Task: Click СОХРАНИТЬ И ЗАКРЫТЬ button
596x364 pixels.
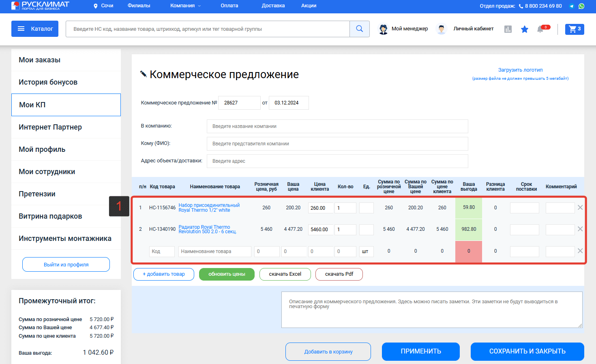Action: click(527, 351)
